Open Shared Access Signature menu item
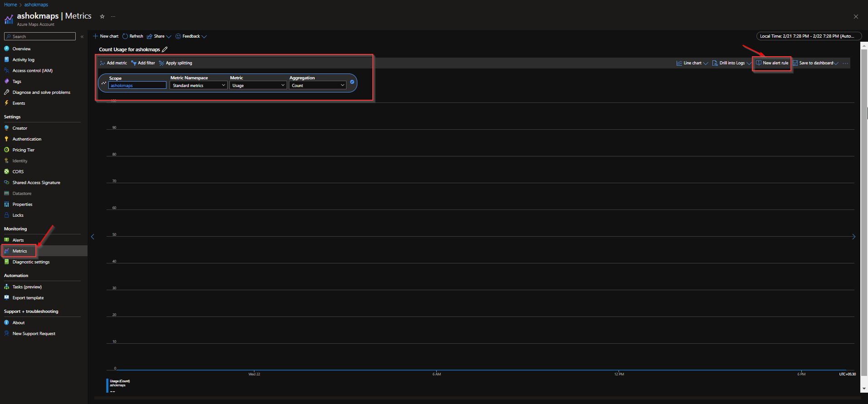Screen dimensions: 868x404 click(x=36, y=182)
